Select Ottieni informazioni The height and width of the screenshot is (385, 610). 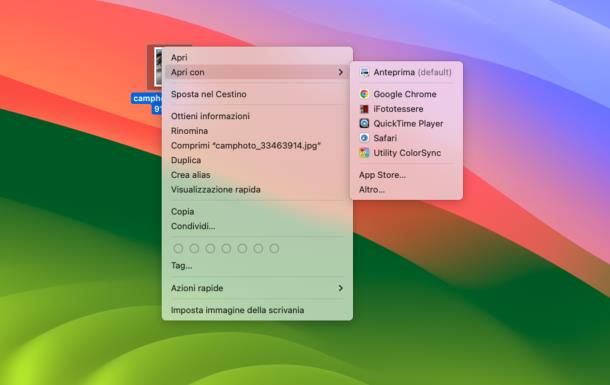click(x=257, y=116)
